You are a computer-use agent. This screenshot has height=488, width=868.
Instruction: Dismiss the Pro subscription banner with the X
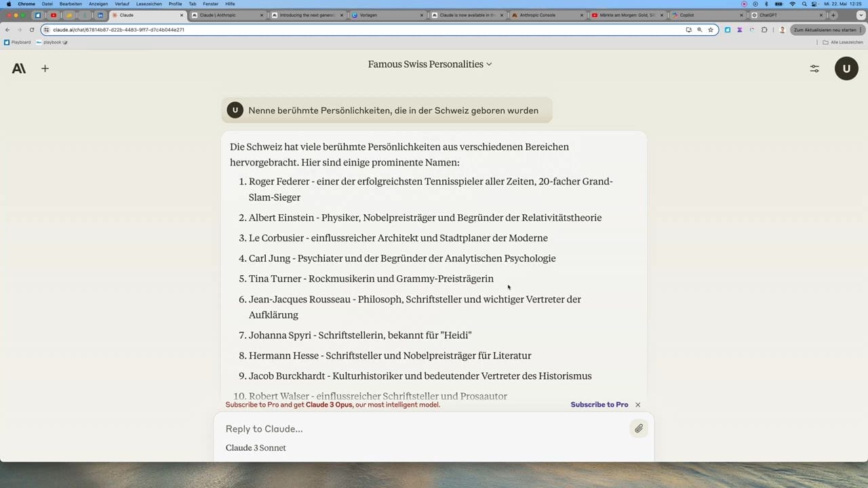point(637,405)
